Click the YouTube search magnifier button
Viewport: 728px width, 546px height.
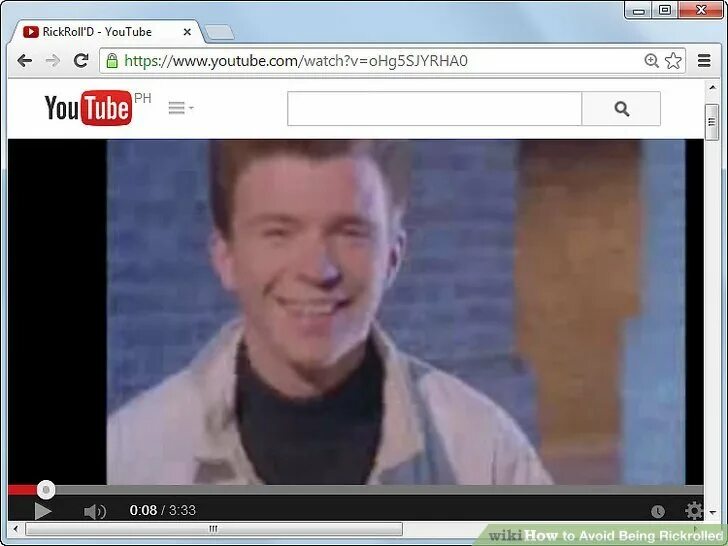tap(621, 109)
